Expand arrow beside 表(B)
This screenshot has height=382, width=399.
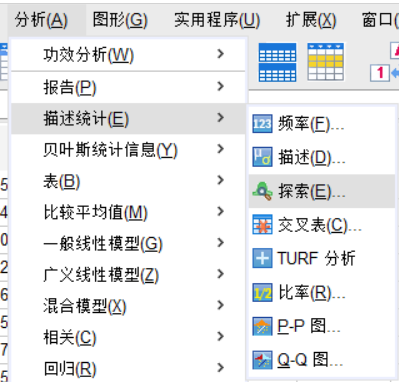(220, 180)
